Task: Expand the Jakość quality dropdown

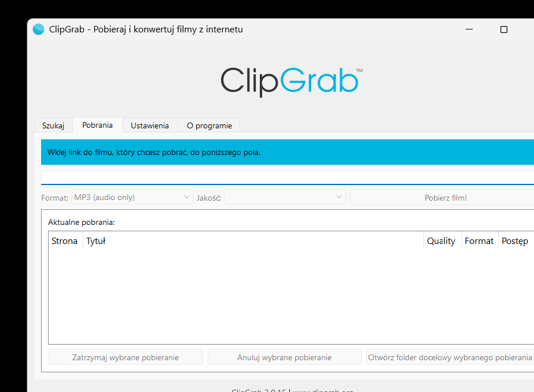Action: [285, 197]
